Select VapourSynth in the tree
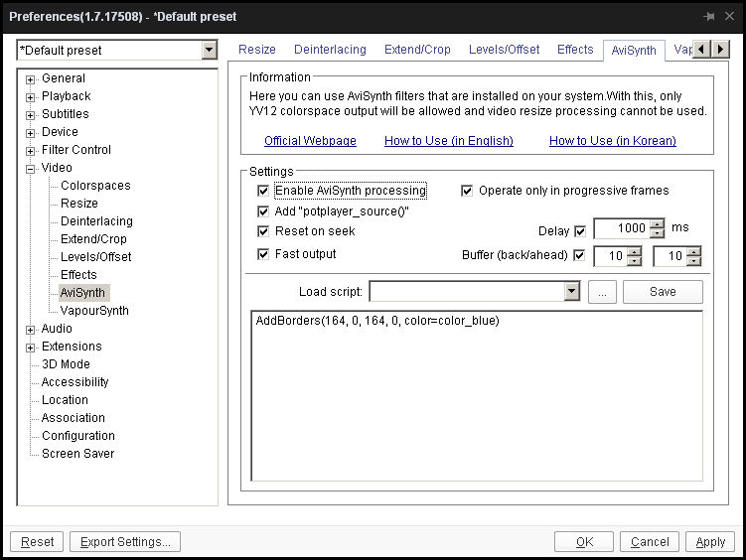The image size is (746, 560). click(x=94, y=311)
